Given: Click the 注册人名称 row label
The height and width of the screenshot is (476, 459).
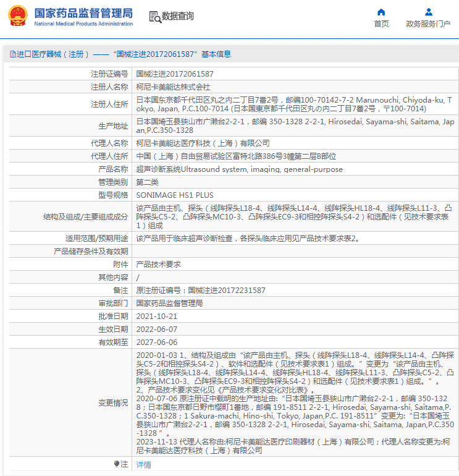Looking at the screenshot, I should (x=109, y=87).
